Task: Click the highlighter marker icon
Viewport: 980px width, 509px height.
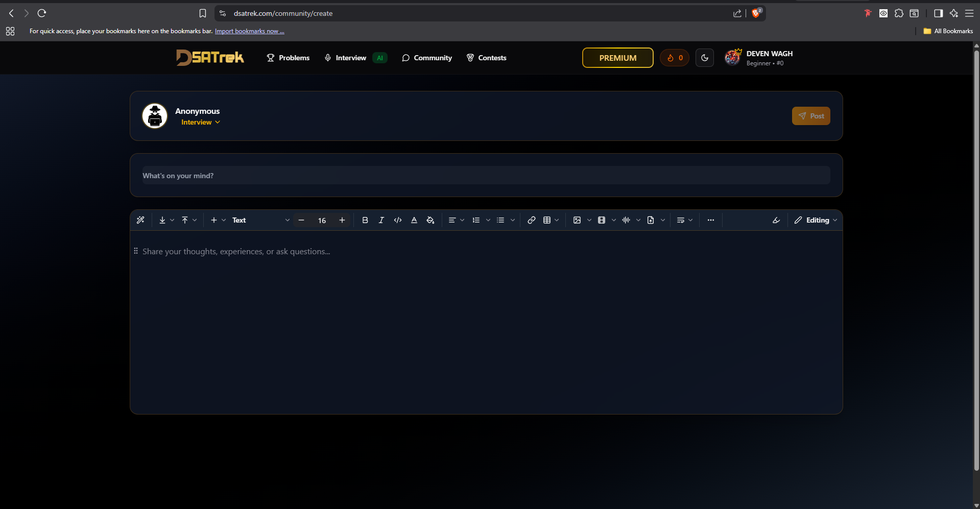Action: click(x=776, y=220)
